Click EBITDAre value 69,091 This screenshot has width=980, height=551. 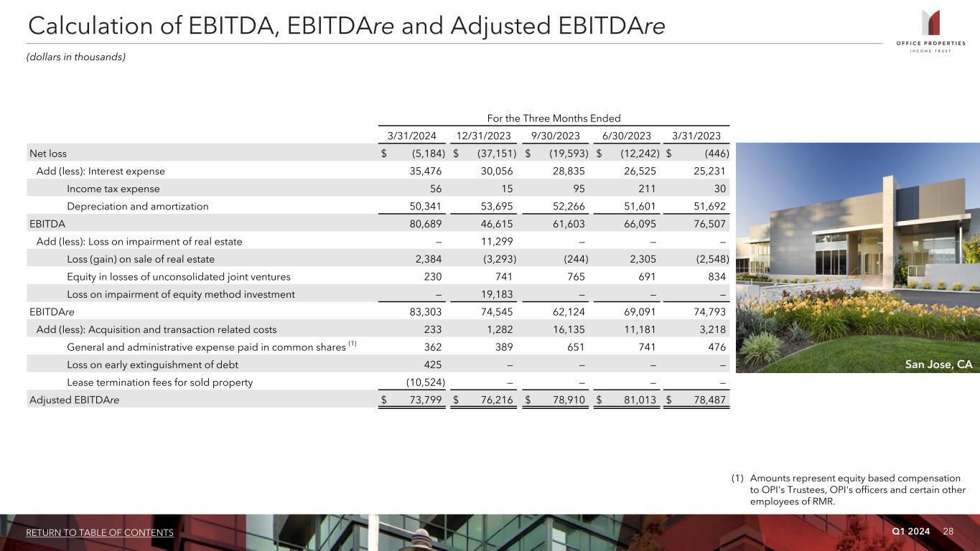pos(639,312)
